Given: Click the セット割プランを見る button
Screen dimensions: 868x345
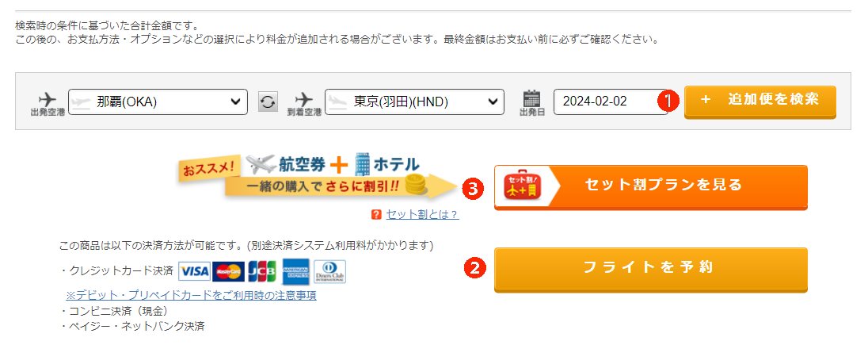Looking at the screenshot, I should tap(650, 187).
